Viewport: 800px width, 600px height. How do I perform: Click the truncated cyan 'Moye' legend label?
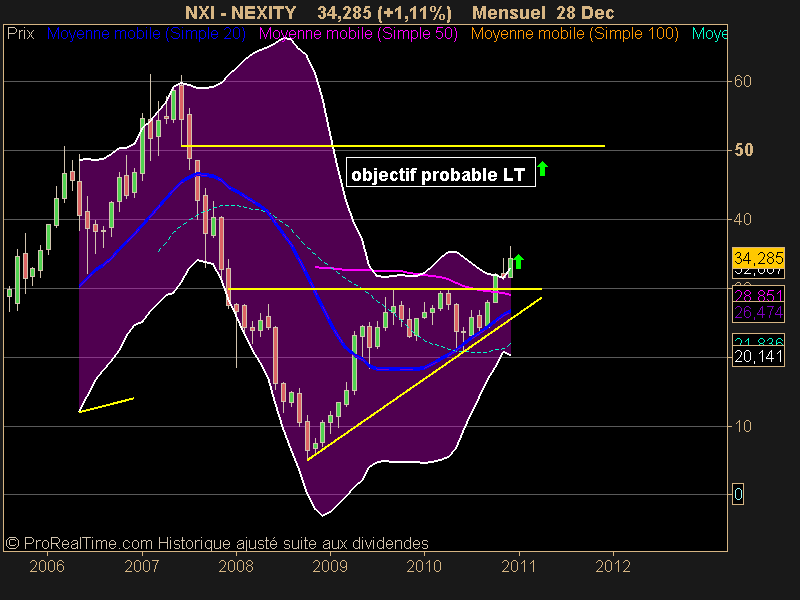(709, 34)
